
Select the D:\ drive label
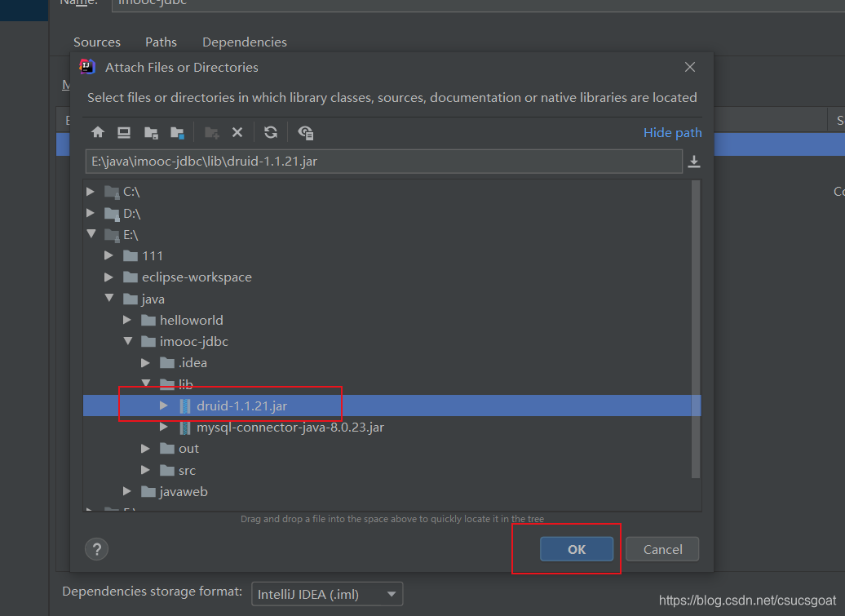pos(132,214)
